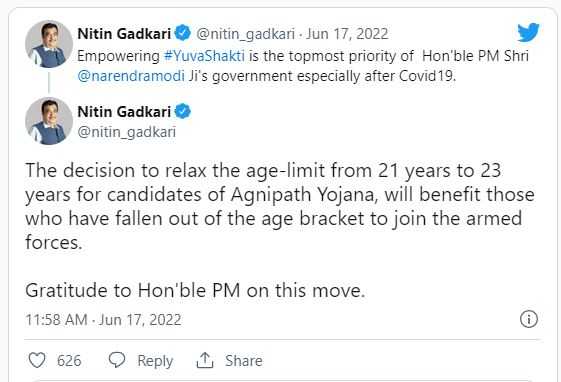Screen dimensions: 561x382
Task: Click Nitin Gadkari name in top tweet
Action: coord(124,34)
